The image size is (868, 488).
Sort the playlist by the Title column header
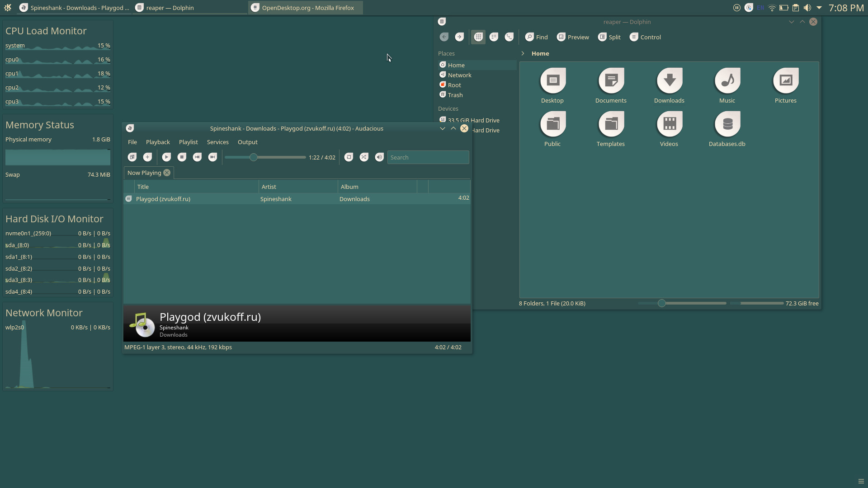(197, 187)
